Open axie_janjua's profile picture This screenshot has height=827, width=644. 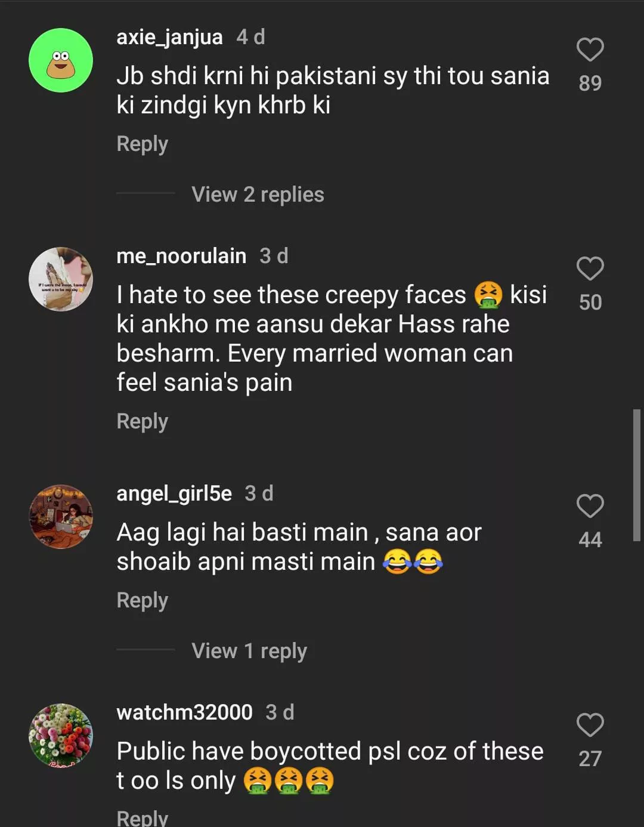61,60
